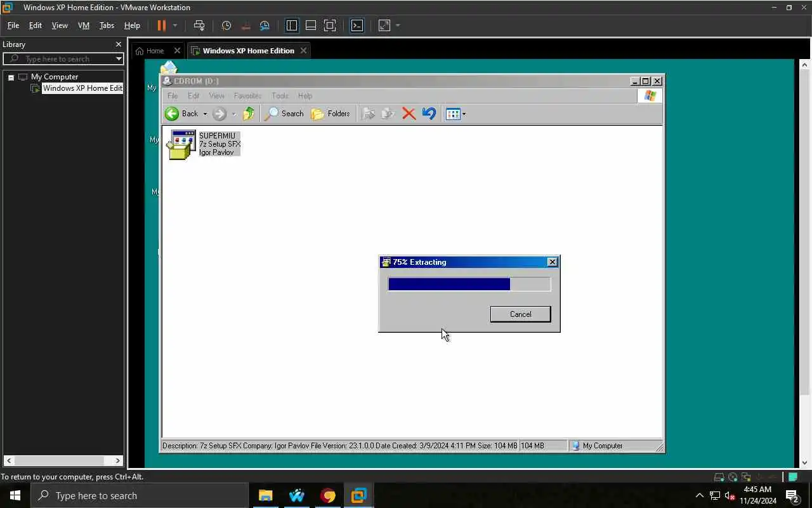Open the VMware Help menu
The image size is (812, 508).
[132, 25]
